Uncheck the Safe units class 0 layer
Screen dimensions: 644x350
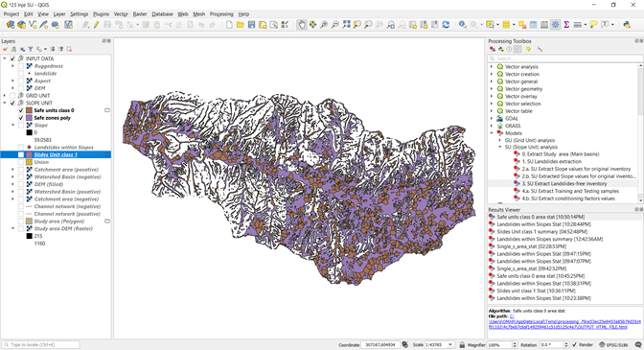pyautogui.click(x=21, y=110)
